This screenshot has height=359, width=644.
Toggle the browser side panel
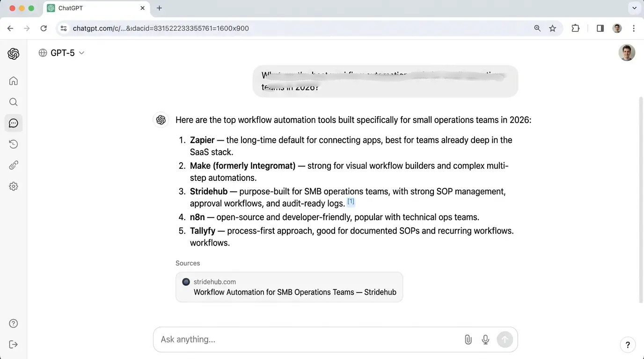point(600,29)
